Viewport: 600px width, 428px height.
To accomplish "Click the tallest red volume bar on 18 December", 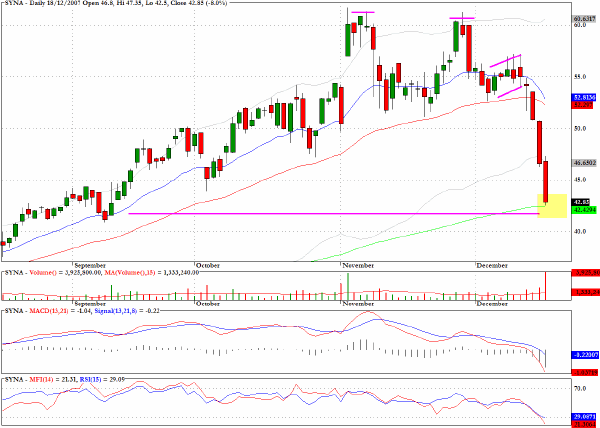I will tap(546, 286).
